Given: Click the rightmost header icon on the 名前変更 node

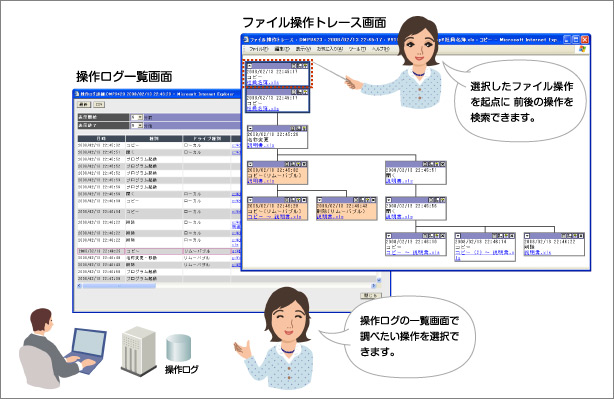Looking at the screenshot, I should pos(304,128).
